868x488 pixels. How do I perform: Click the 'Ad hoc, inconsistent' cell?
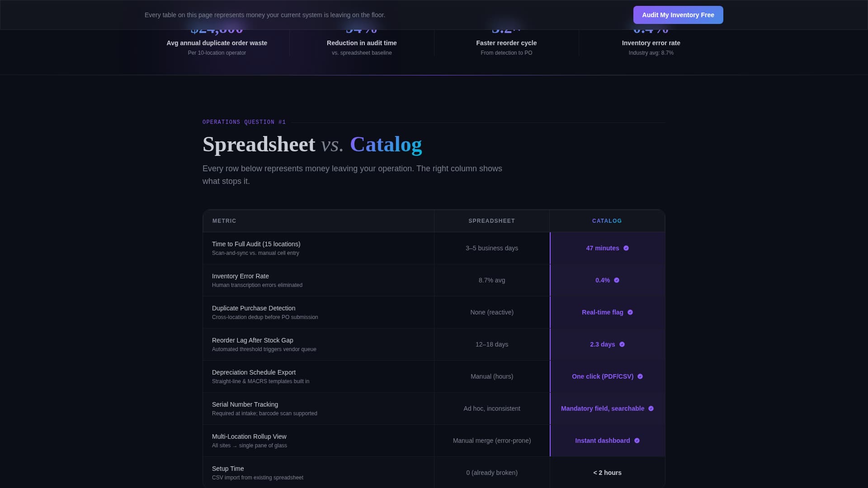[x=492, y=408]
